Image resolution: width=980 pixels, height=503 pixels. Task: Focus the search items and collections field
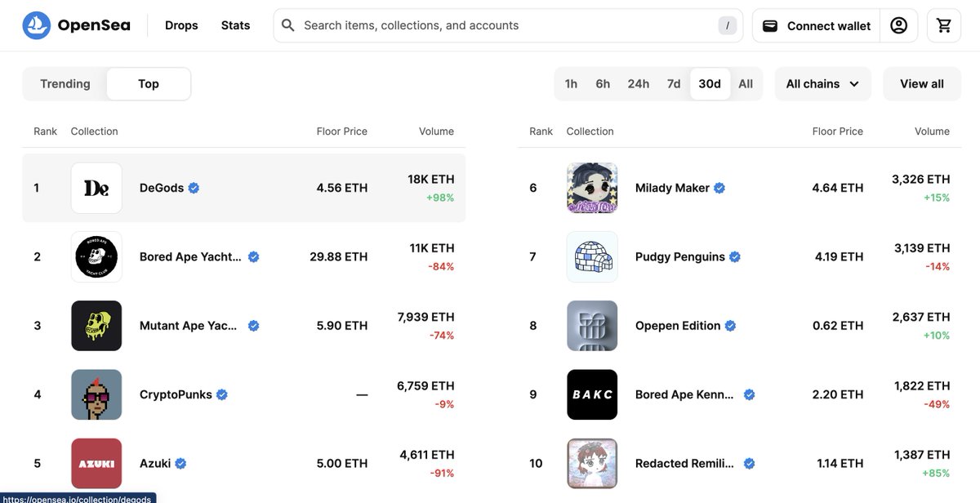508,25
